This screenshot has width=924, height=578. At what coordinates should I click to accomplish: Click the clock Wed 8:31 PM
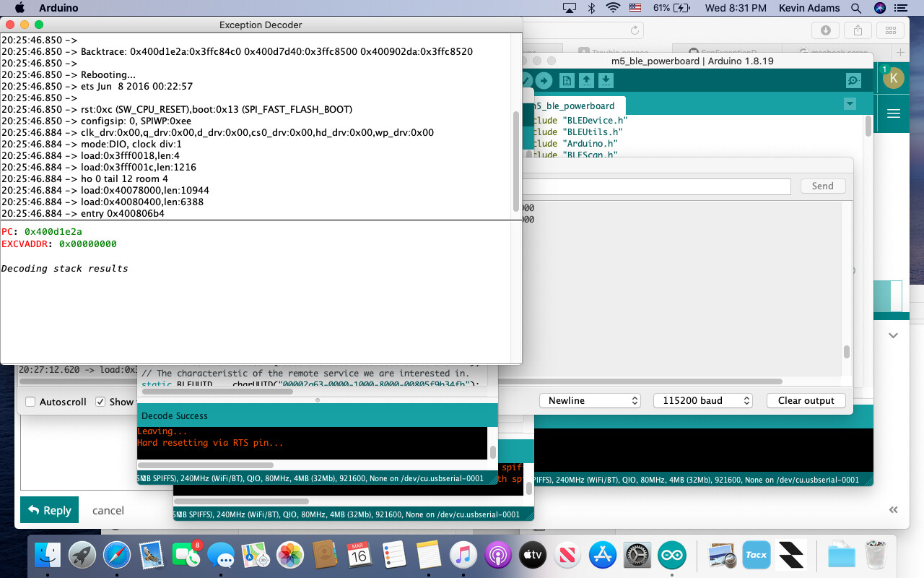coord(736,8)
